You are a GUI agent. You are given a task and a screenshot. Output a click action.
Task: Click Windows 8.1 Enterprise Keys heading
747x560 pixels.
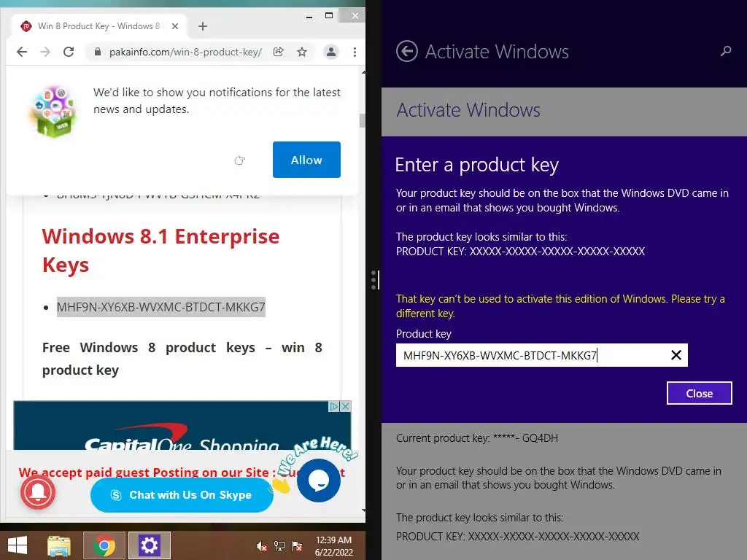[x=160, y=251]
